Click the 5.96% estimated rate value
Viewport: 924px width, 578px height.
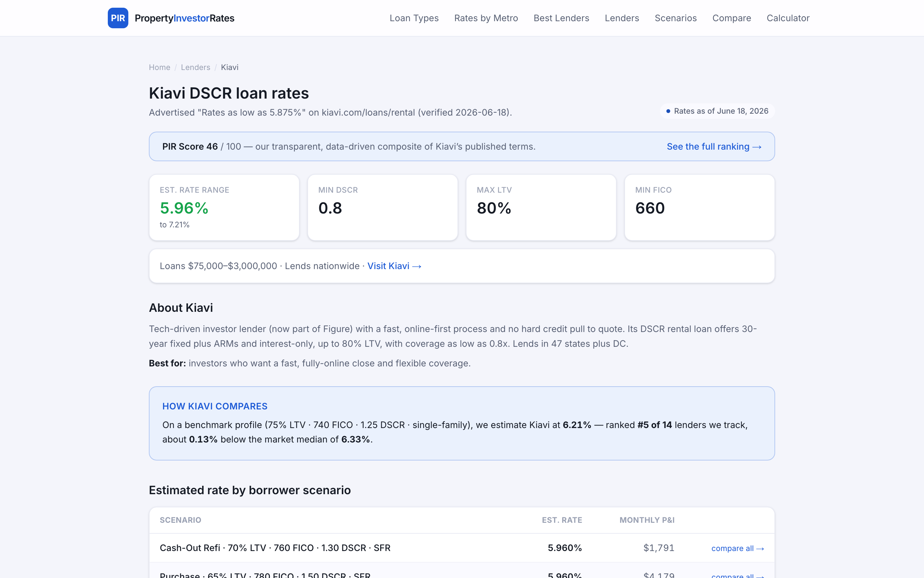click(x=184, y=208)
